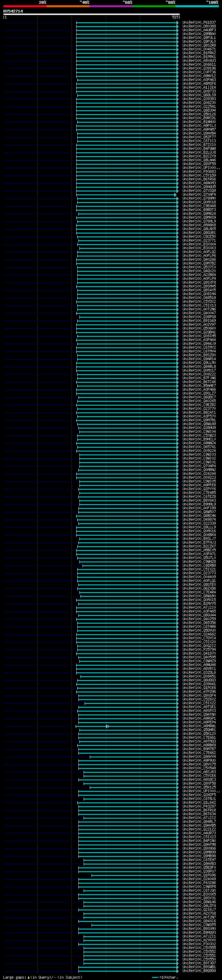Click the orange ~40% identity legend segment
Viewport: 222px width, 980px height.
tap(68, 6)
